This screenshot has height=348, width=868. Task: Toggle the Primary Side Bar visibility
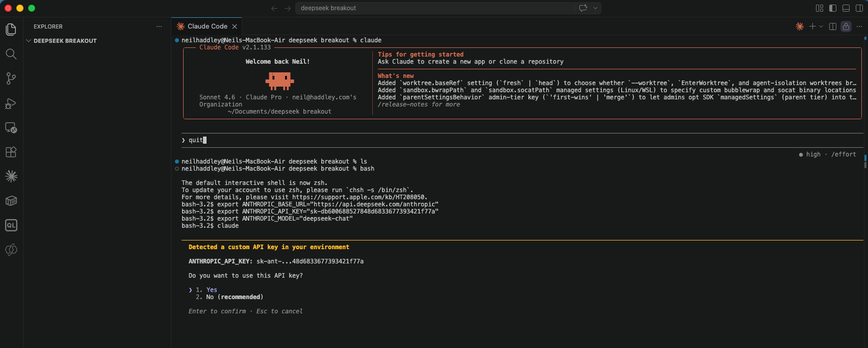point(833,8)
